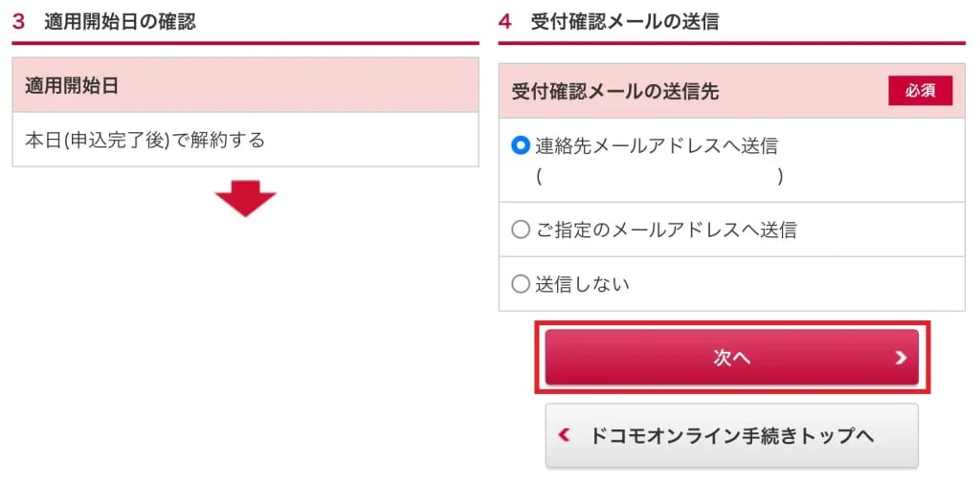Click the red downward arrow icon

[x=245, y=198]
